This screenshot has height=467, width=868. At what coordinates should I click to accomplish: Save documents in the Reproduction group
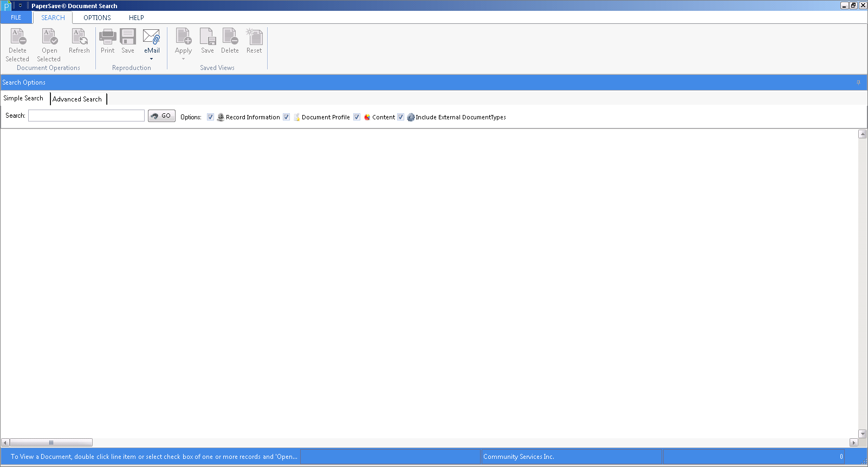click(x=128, y=36)
